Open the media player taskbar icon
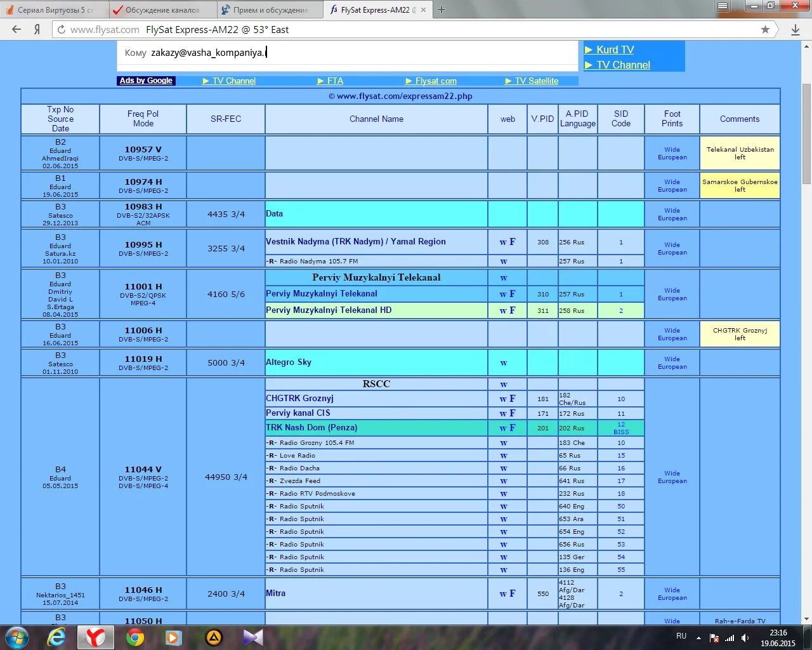This screenshot has width=812, height=650. pos(173,637)
